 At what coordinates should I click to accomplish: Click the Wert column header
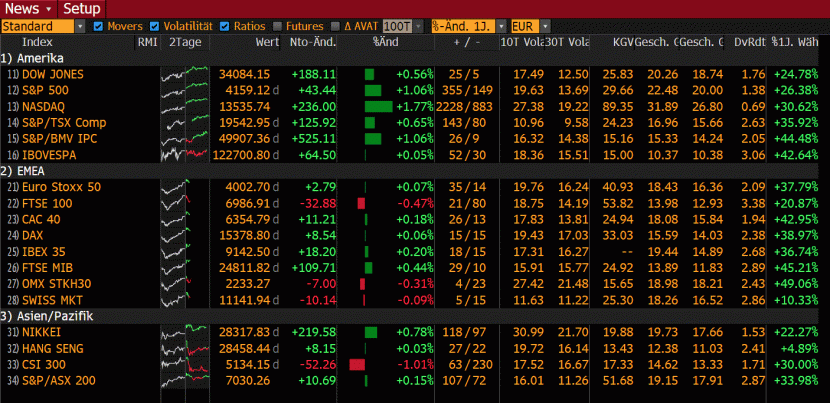[267, 42]
